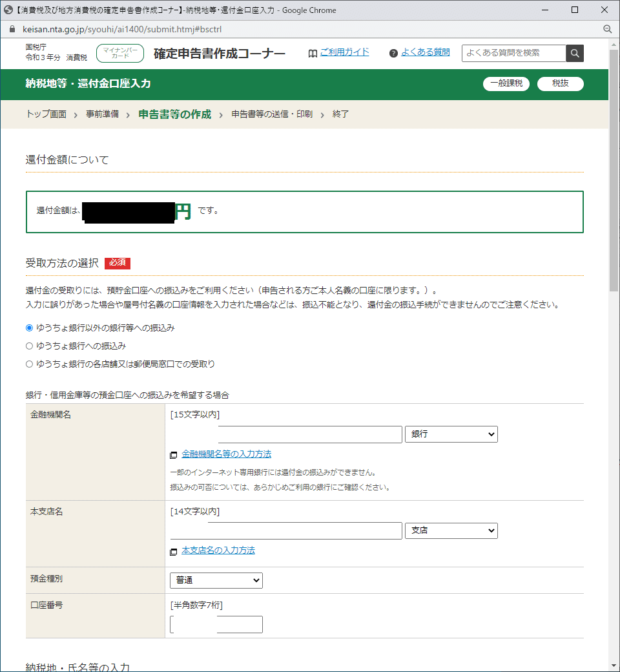Click the 納税地等・還付金口座入力 page header
Screen dimensions: 620x672
88,83
